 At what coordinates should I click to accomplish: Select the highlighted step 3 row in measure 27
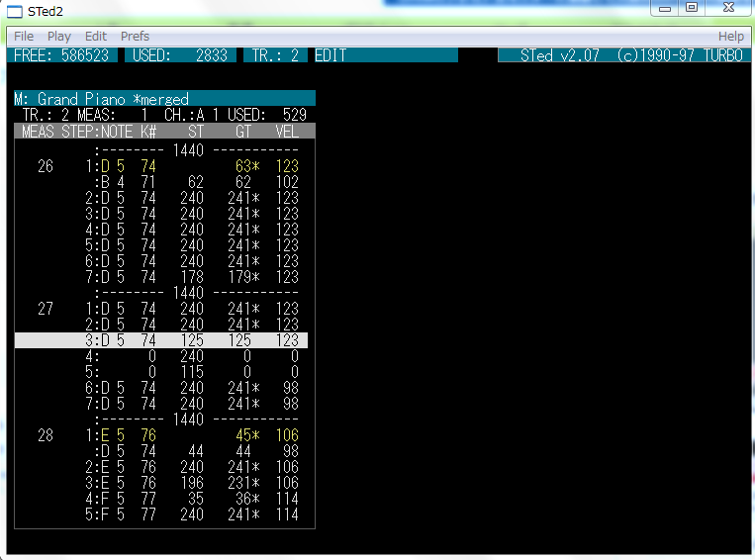161,340
